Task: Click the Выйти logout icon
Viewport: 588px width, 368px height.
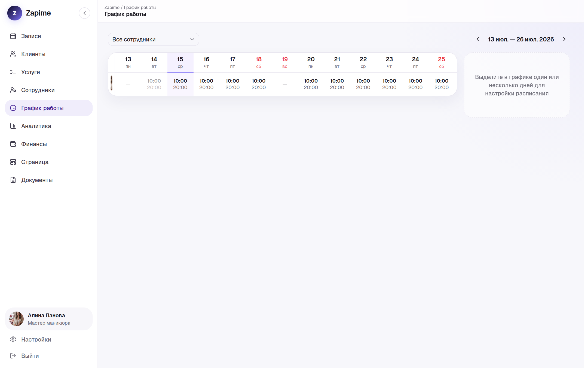Action: 13,356
